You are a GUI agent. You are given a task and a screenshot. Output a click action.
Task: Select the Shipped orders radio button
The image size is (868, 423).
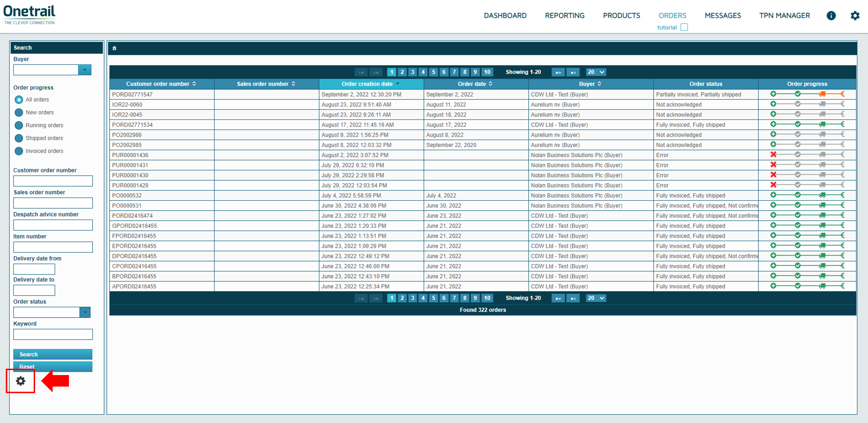click(19, 138)
